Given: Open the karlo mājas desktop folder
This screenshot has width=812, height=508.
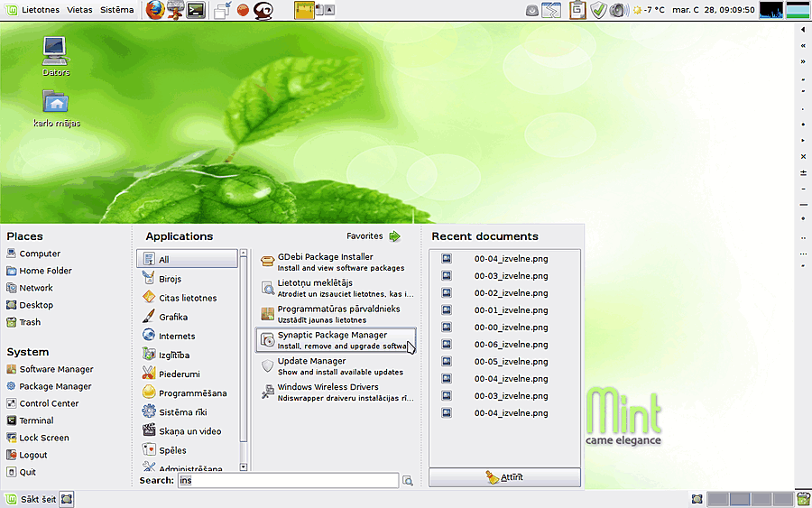Looking at the screenshot, I should (57, 108).
